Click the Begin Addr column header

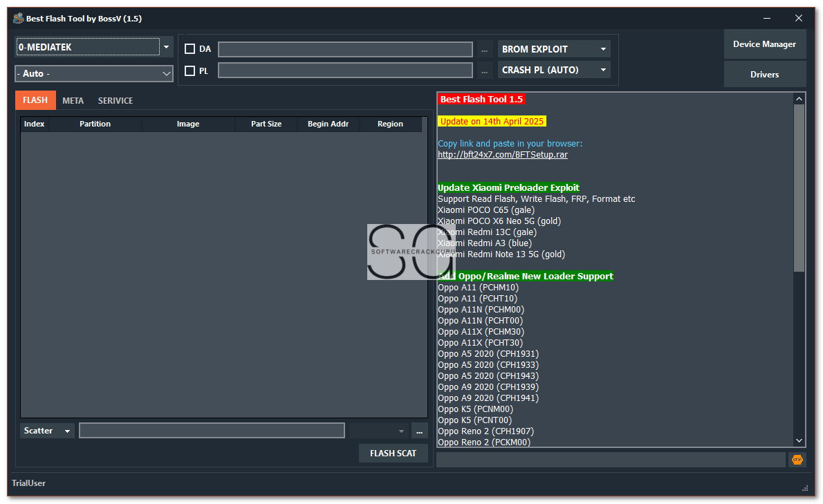coord(328,124)
